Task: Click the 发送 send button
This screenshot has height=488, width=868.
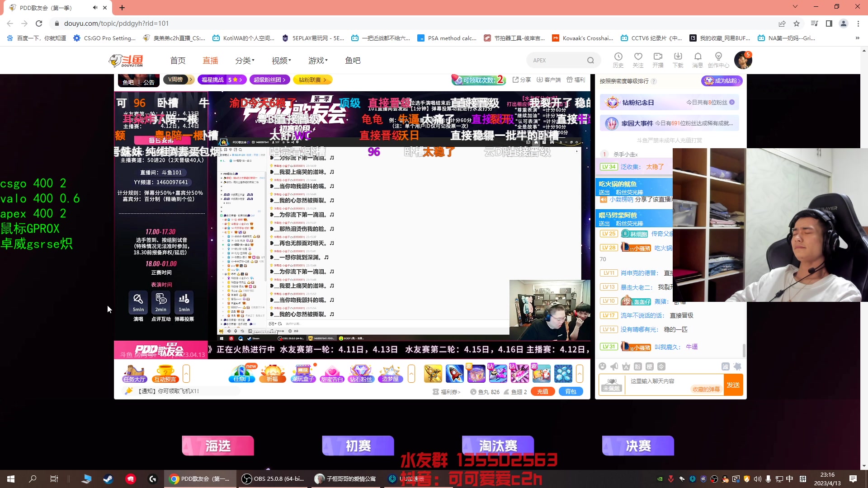Action: 733,385
